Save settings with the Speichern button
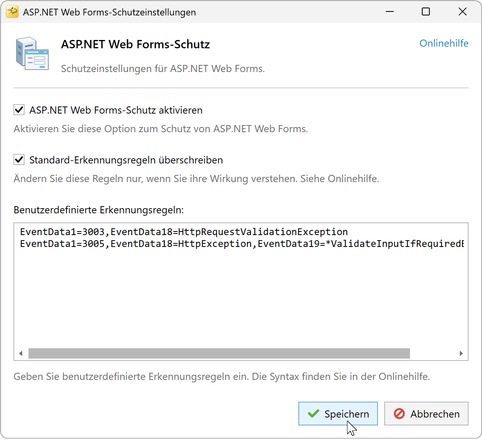This screenshot has height=448, width=482. pyautogui.click(x=338, y=414)
